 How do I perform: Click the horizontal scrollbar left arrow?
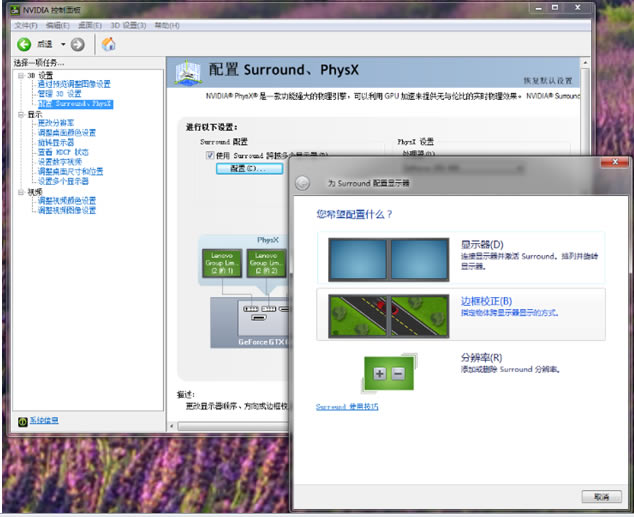click(171, 426)
